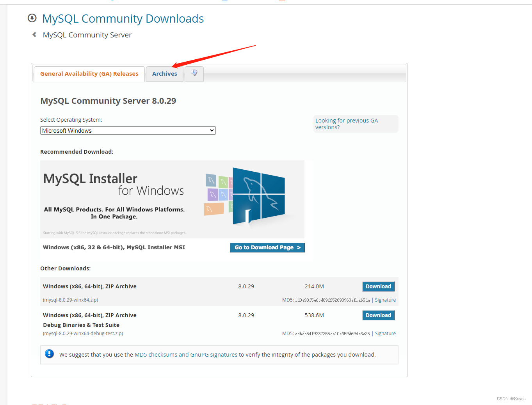532x405 pixels.
Task: Click Looking for previous GA versions link
Action: click(347, 124)
